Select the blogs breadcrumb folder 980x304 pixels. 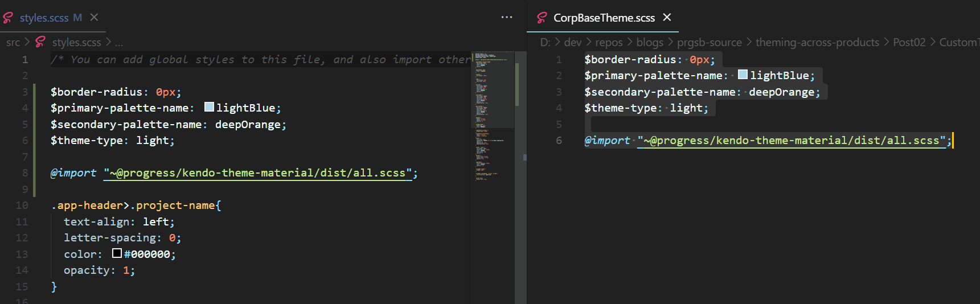click(650, 43)
